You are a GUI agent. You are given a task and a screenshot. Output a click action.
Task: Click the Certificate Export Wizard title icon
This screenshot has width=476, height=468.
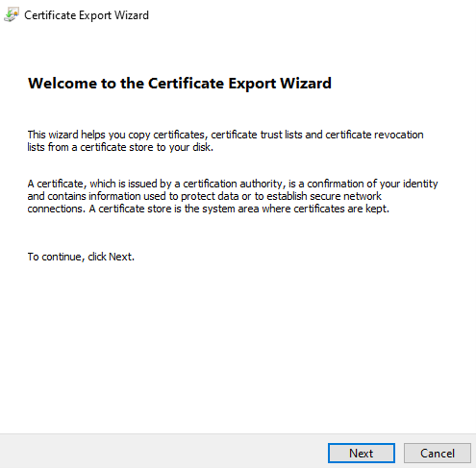click(x=12, y=15)
